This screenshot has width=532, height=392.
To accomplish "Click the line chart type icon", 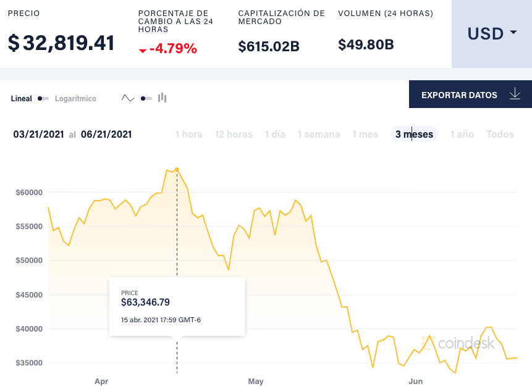I will point(128,98).
